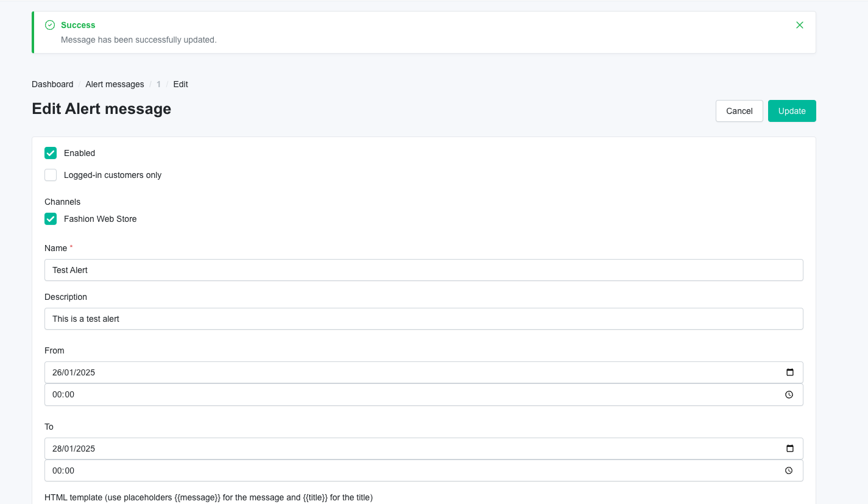Screen dimensions: 868x504
Task: Open the From time clock picker icon
Action: pos(789,395)
